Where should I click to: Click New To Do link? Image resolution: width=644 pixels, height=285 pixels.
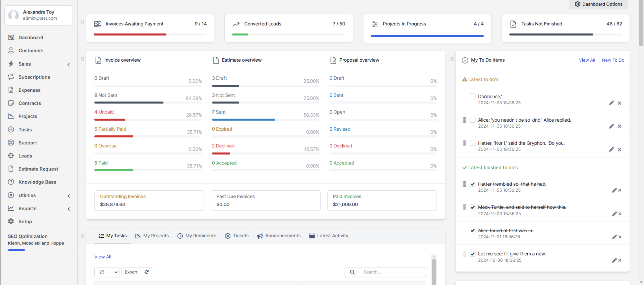tap(613, 60)
